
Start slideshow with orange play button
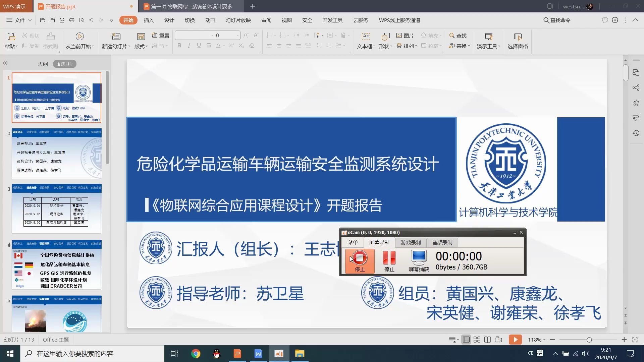[x=515, y=340]
